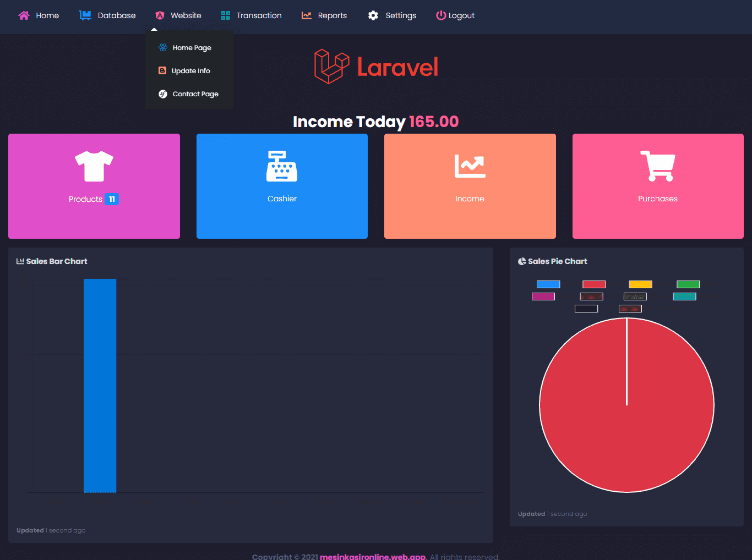The width and height of the screenshot is (752, 560).
Task: Click the cash register icon on Cashier card
Action: click(x=282, y=166)
